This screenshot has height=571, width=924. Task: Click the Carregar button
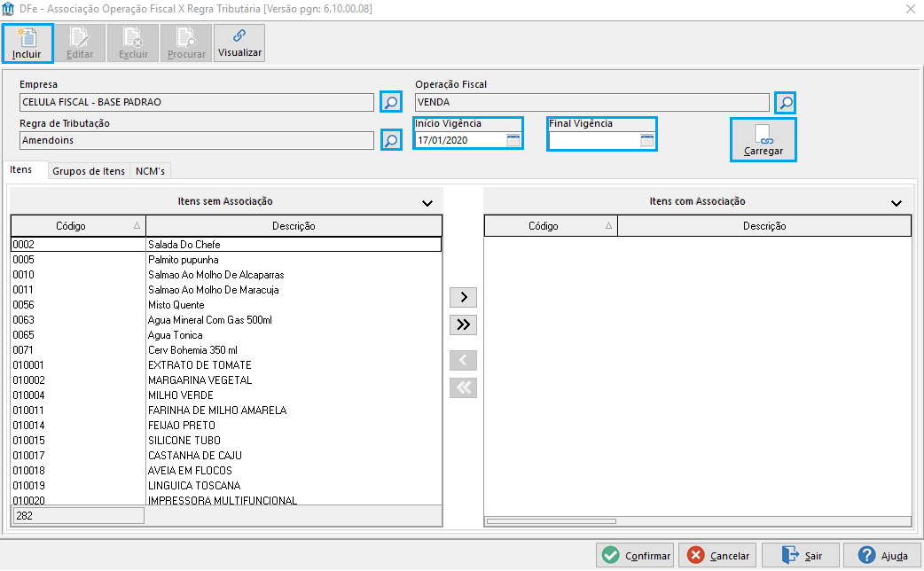763,140
